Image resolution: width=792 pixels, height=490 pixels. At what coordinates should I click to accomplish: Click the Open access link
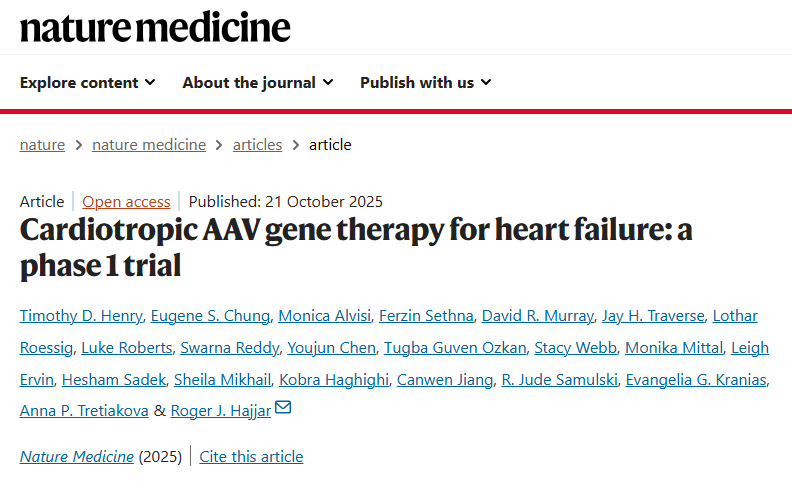(126, 201)
